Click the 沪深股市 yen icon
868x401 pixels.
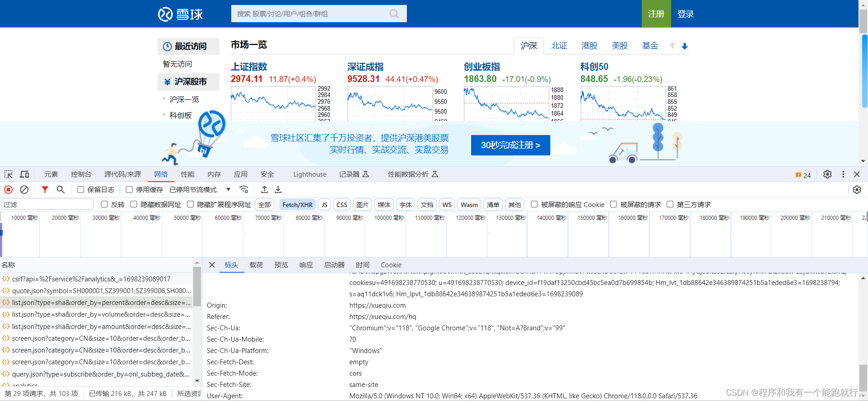tap(167, 82)
